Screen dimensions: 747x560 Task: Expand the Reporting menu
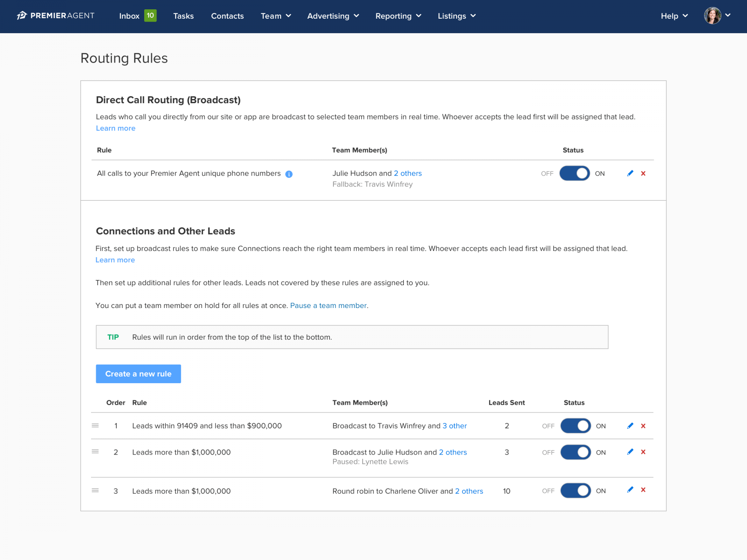pyautogui.click(x=398, y=16)
